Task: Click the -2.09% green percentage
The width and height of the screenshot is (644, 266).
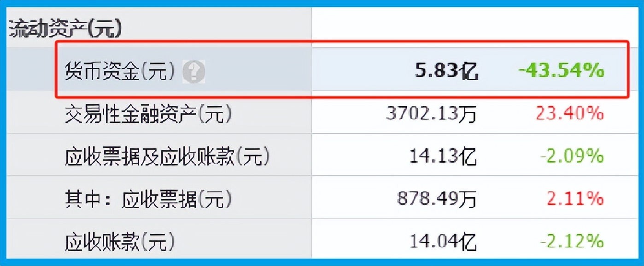Action: click(x=572, y=156)
